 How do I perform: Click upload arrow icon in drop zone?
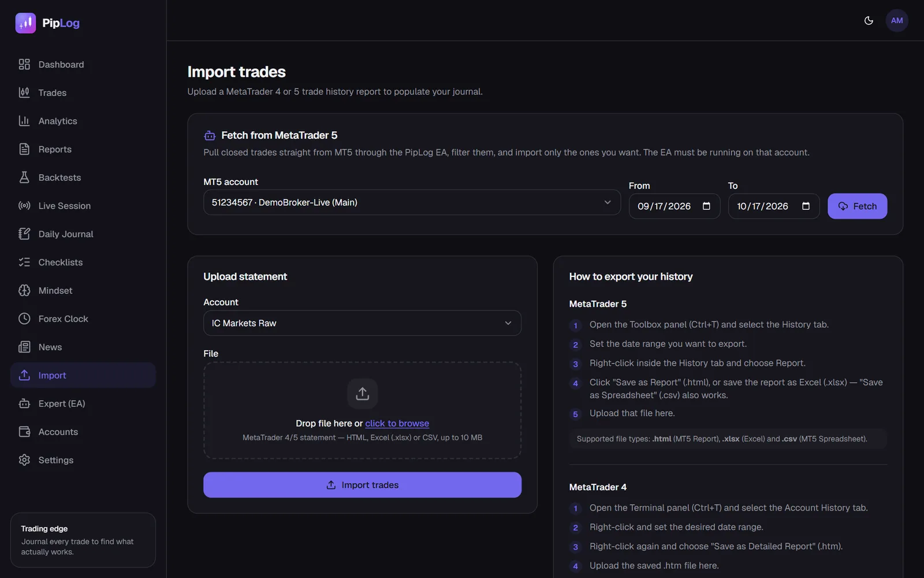(x=363, y=394)
